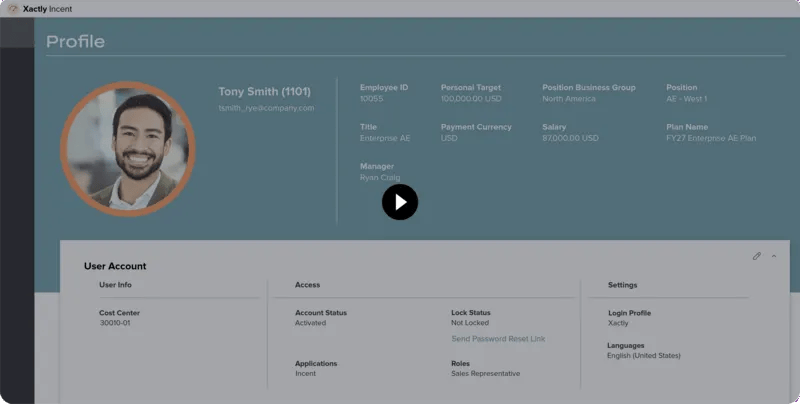This screenshot has height=404, width=800.
Task: Click Languages value English (United States)
Action: click(x=643, y=356)
